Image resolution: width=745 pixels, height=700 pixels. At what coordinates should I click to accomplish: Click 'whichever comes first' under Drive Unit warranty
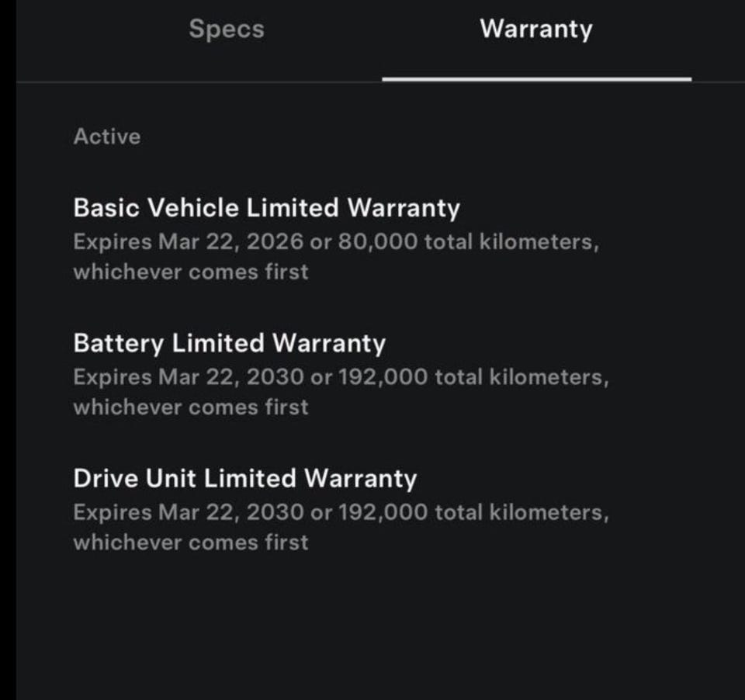(x=191, y=542)
